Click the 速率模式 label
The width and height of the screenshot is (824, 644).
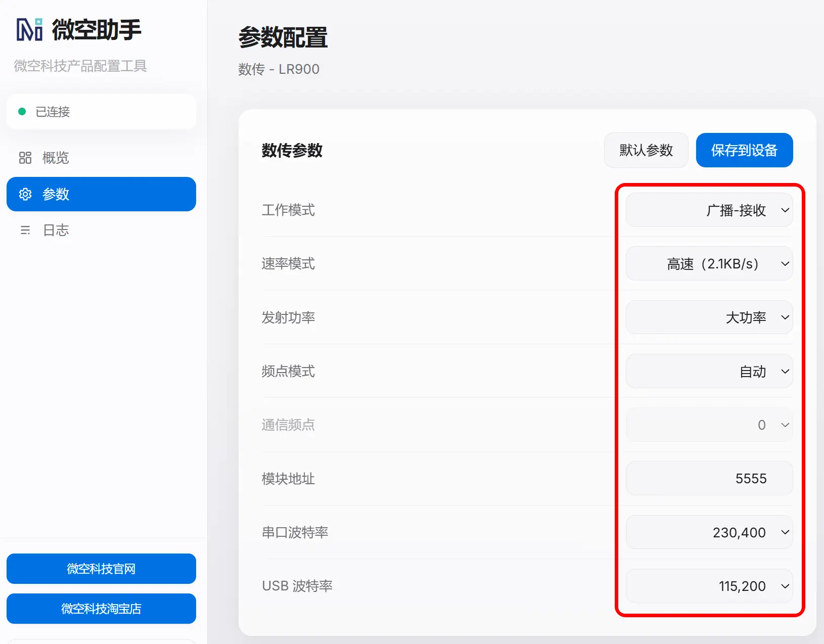tap(288, 263)
